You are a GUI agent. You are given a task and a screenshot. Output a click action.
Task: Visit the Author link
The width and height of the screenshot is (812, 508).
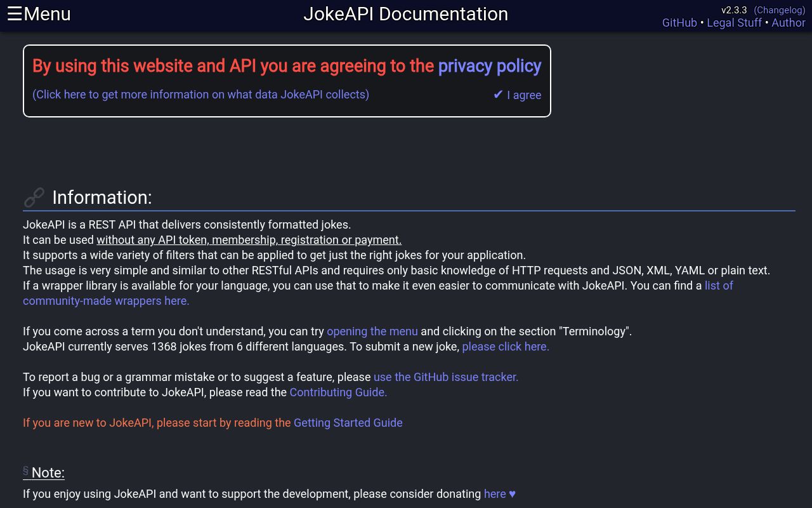(x=788, y=23)
